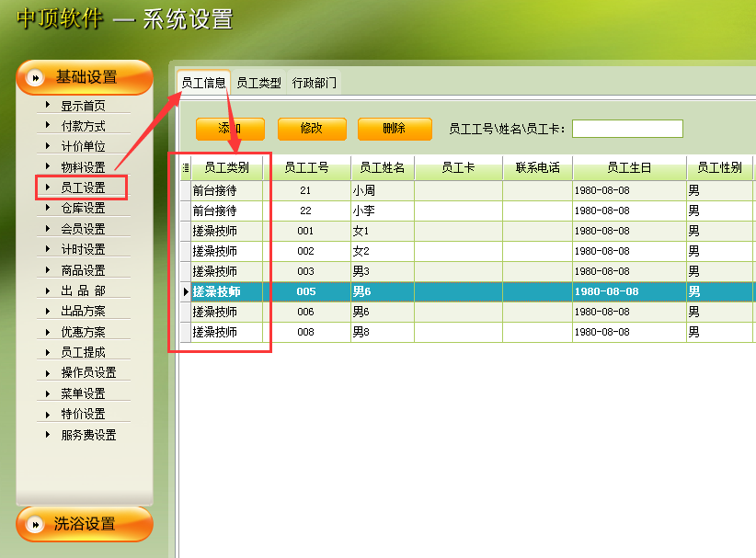Select 员工设置 in sidebar

(x=83, y=188)
